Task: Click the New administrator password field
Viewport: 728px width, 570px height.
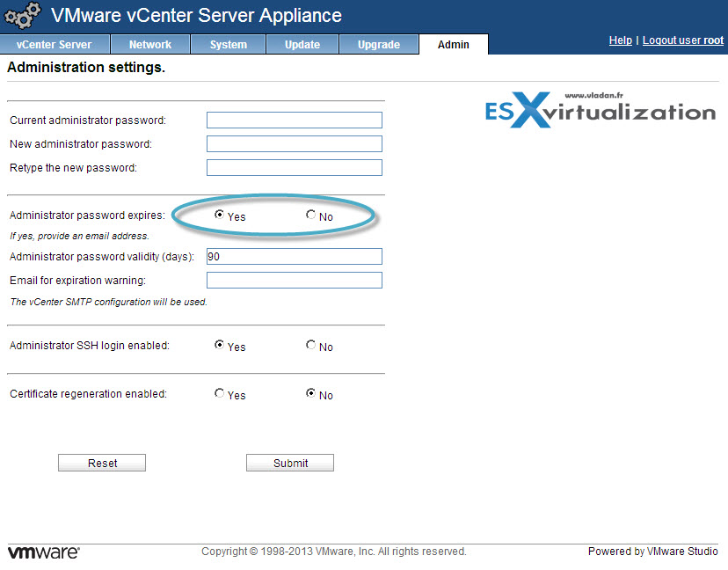Action: click(x=295, y=143)
